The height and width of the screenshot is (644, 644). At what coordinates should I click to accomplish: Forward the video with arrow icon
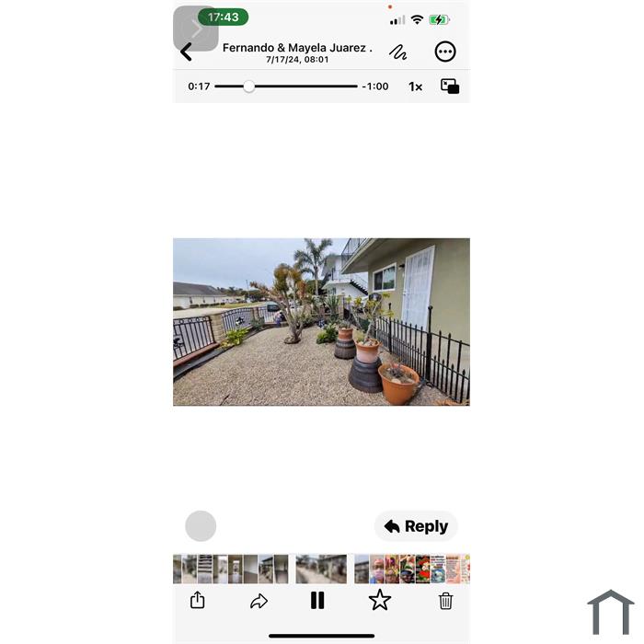click(x=259, y=602)
